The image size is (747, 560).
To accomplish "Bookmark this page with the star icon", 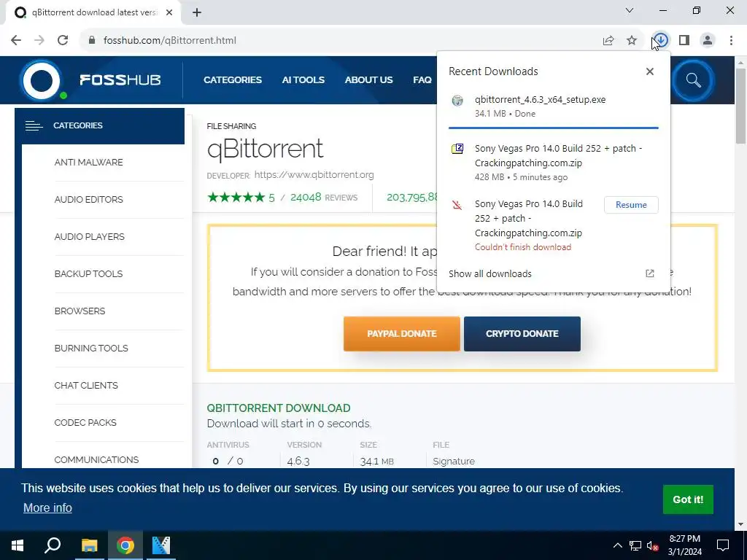I will pyautogui.click(x=632, y=41).
